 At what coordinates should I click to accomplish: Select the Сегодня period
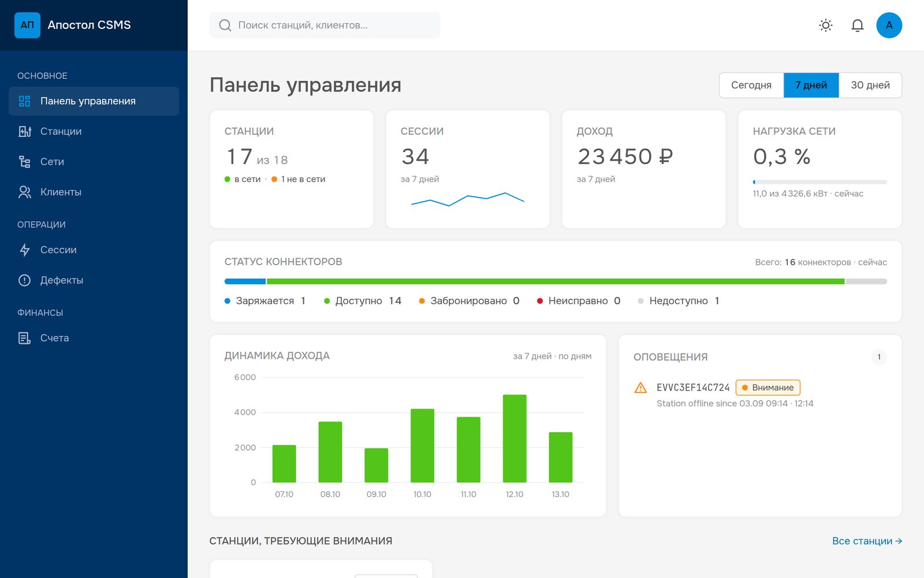click(x=751, y=85)
